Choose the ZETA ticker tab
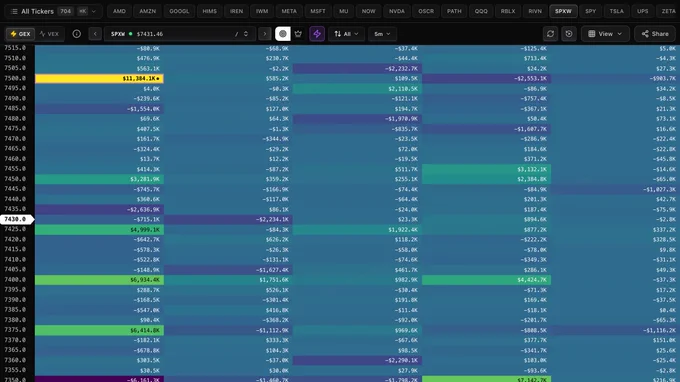 tap(668, 11)
